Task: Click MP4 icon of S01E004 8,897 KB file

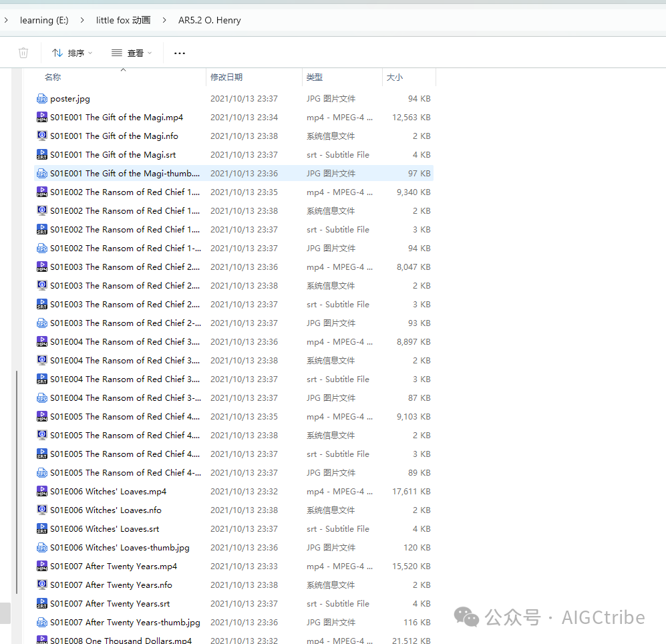Action: pyautogui.click(x=42, y=341)
